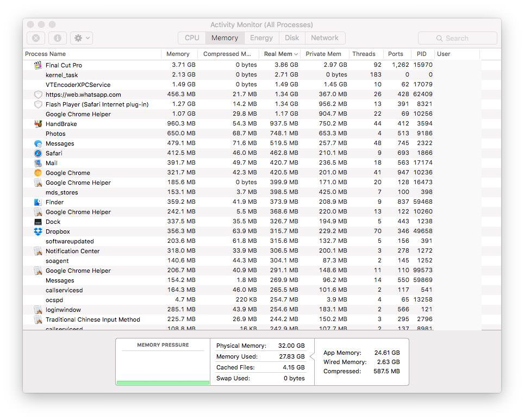This screenshot has height=420, width=524.
Task: Toggle sort direction on Real Mem column
Action: click(x=280, y=54)
